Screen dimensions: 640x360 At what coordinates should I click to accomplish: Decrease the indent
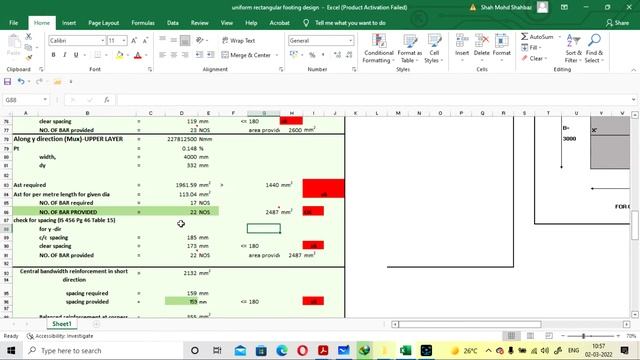coord(200,55)
